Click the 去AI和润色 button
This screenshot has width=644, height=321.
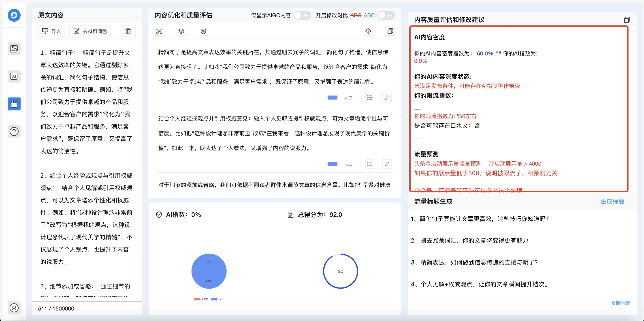[90, 31]
